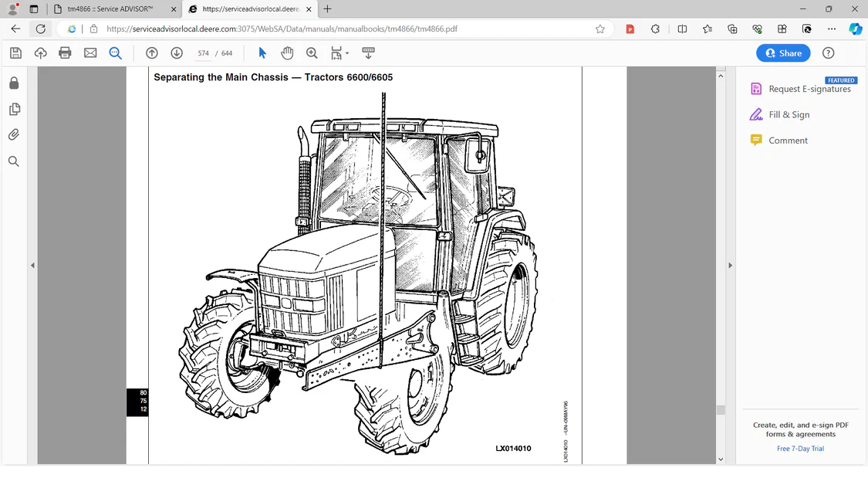Select the hand pan tool
Image resolution: width=868 pixels, height=478 pixels.
pyautogui.click(x=287, y=53)
